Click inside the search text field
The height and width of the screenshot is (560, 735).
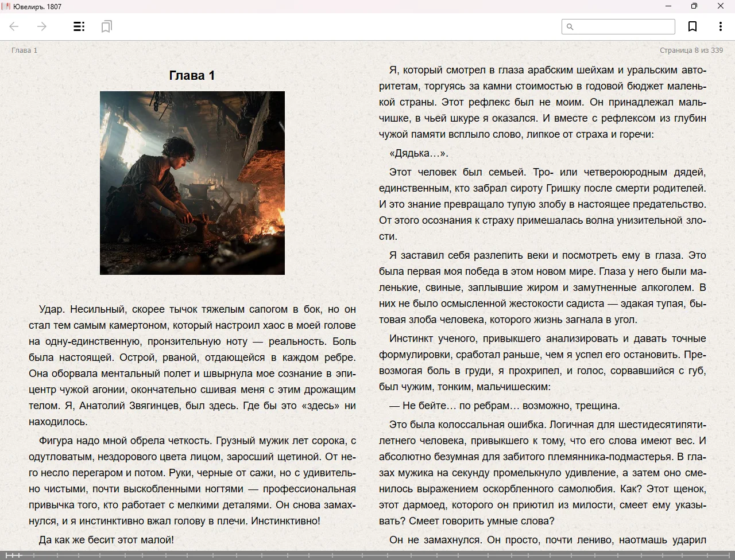pos(624,26)
